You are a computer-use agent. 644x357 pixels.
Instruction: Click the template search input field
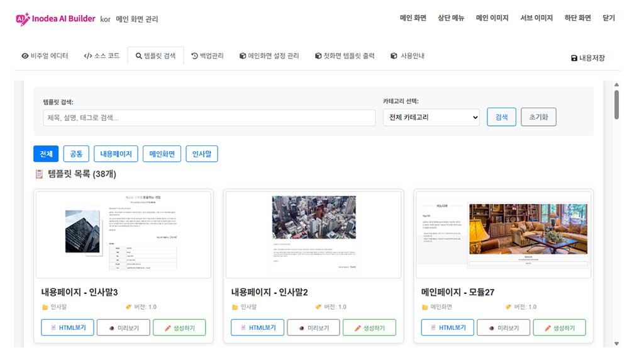tap(209, 118)
